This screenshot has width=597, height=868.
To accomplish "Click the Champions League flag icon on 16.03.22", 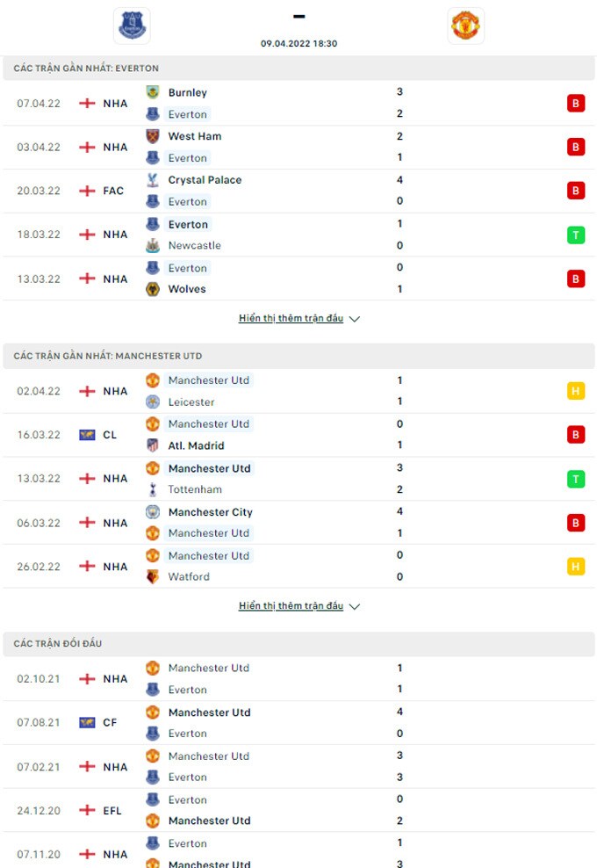I will pos(87,435).
